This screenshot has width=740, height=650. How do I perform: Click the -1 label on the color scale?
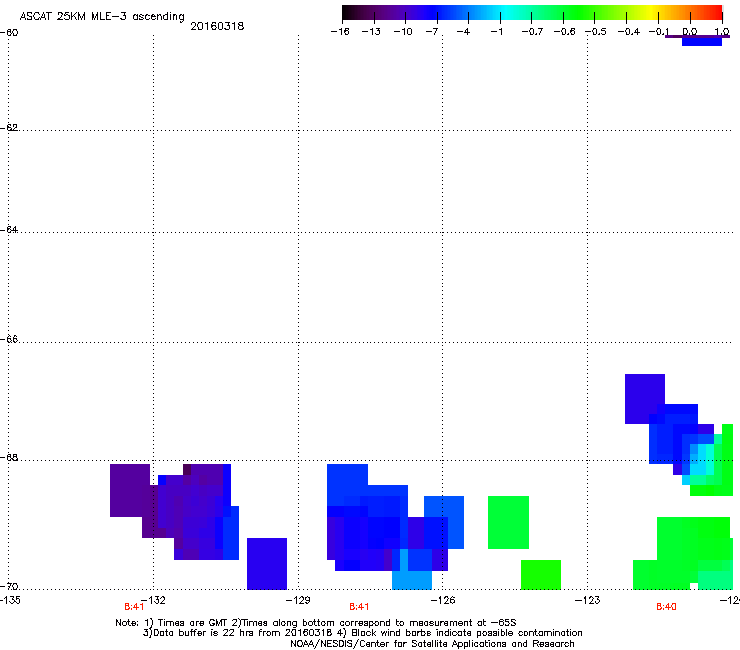496,32
